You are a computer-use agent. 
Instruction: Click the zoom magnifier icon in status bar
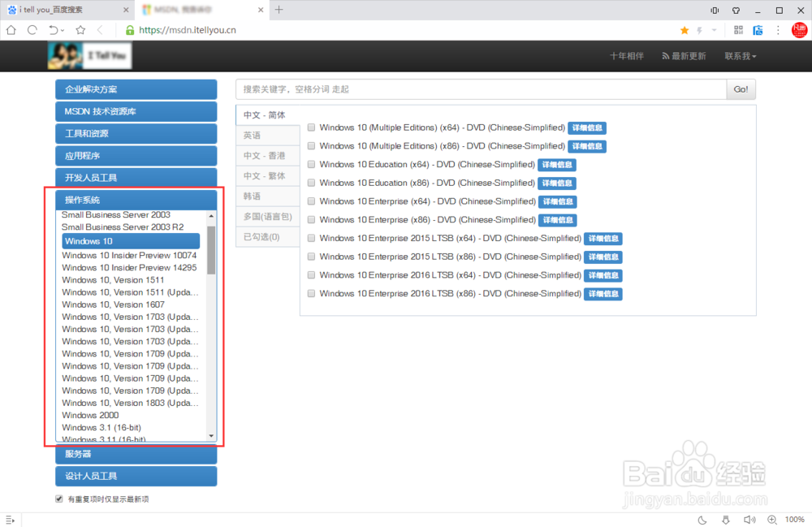coord(772,520)
